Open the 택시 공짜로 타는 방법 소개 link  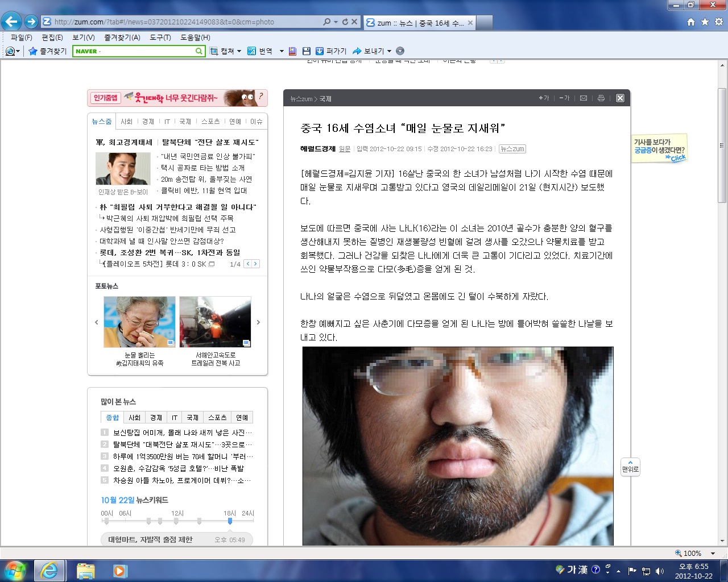point(202,168)
